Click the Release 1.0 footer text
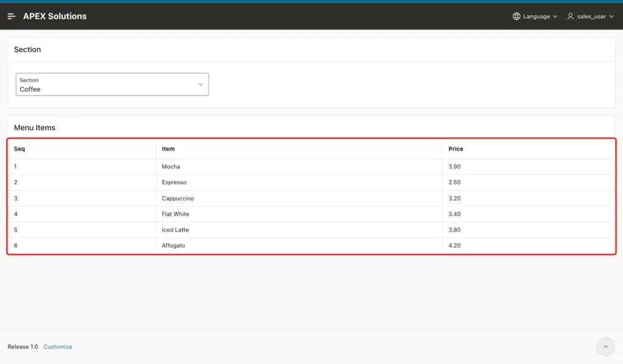The height and width of the screenshot is (364, 623). [x=23, y=346]
